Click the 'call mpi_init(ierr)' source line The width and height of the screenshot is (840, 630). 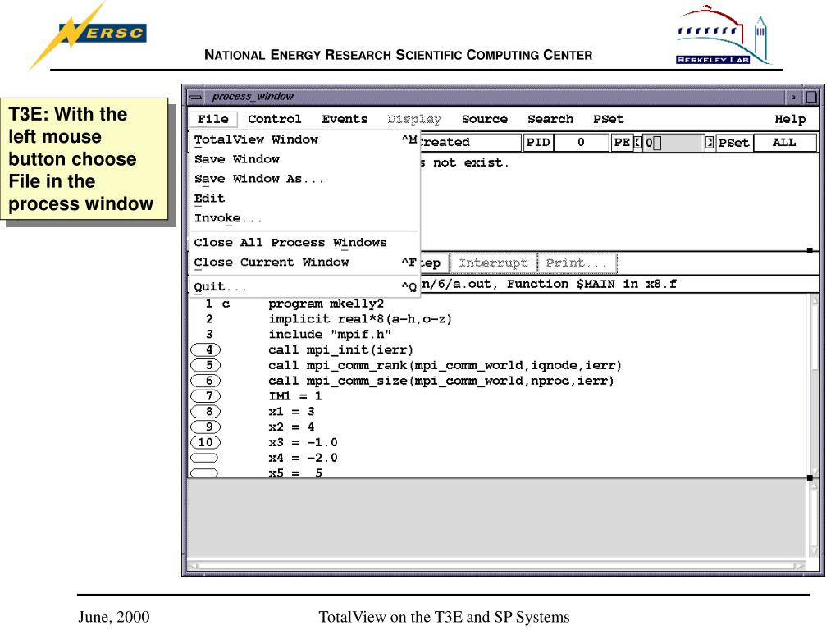tap(340, 350)
